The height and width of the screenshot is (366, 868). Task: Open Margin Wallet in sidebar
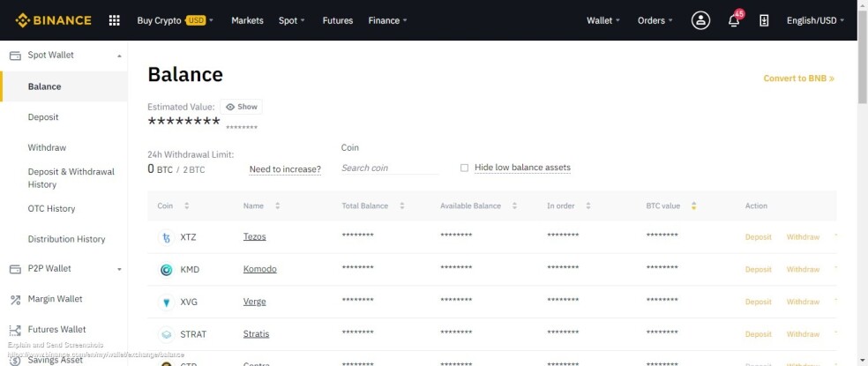pos(55,299)
